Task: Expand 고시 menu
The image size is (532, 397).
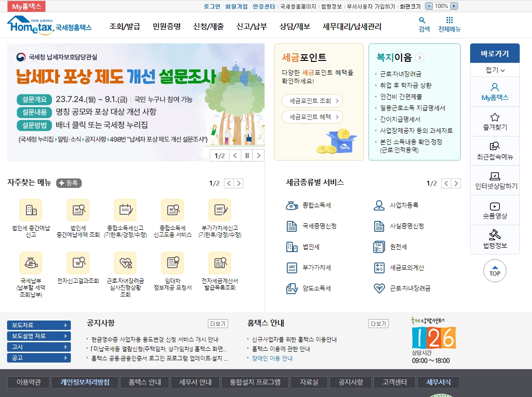Action: coord(39,347)
